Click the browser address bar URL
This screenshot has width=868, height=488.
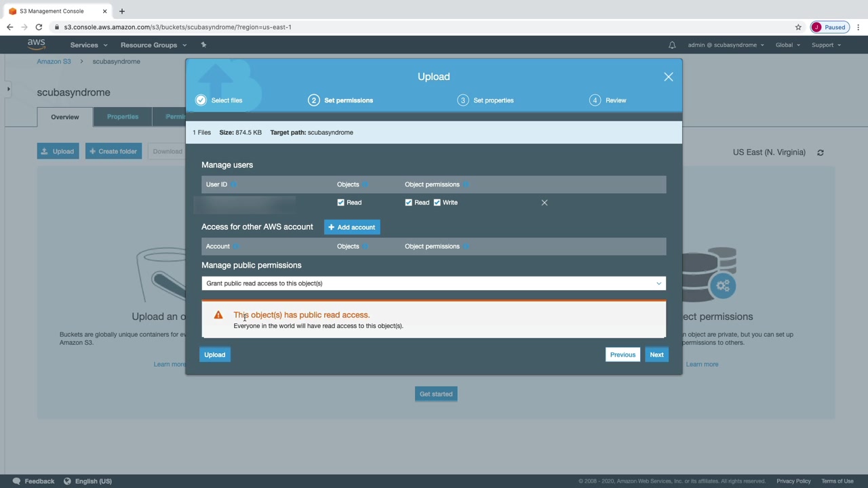point(178,27)
